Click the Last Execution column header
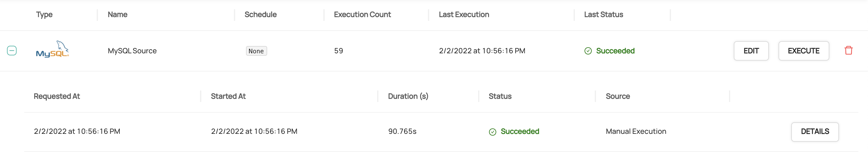This screenshot has width=868, height=152. pyautogui.click(x=464, y=15)
